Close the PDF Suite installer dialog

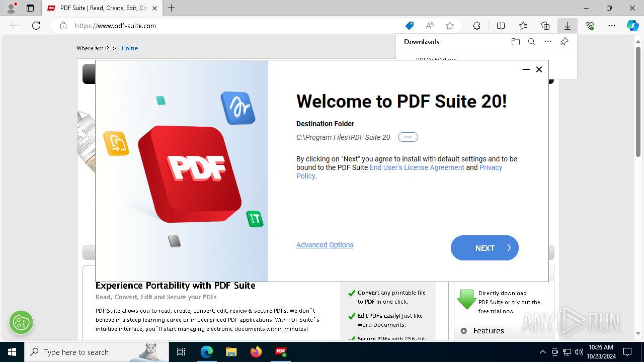click(539, 69)
